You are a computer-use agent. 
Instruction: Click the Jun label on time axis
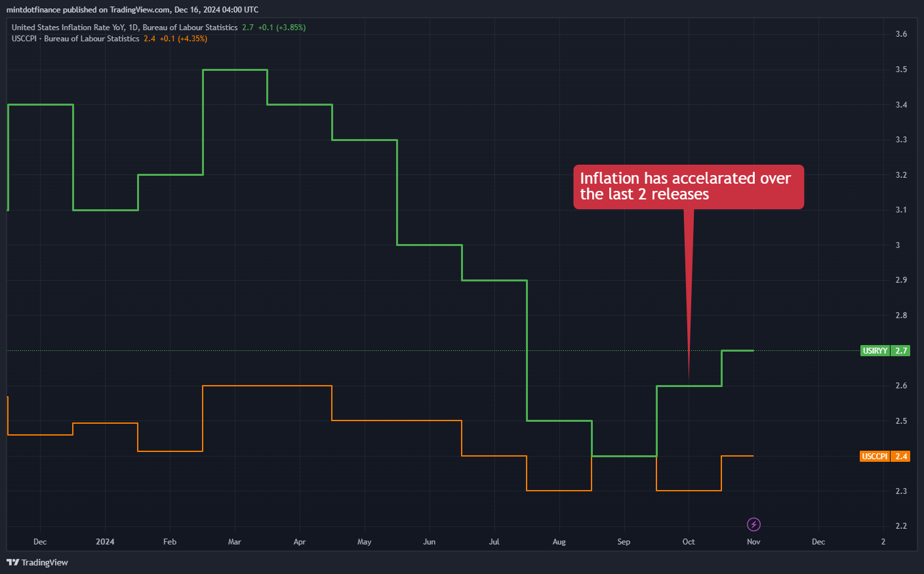click(x=430, y=542)
